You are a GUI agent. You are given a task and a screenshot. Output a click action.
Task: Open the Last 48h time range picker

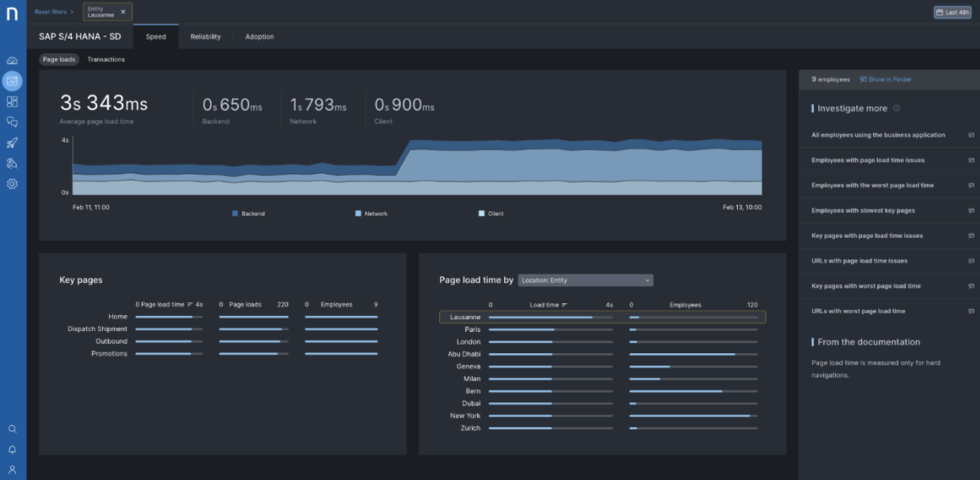[x=952, y=12]
